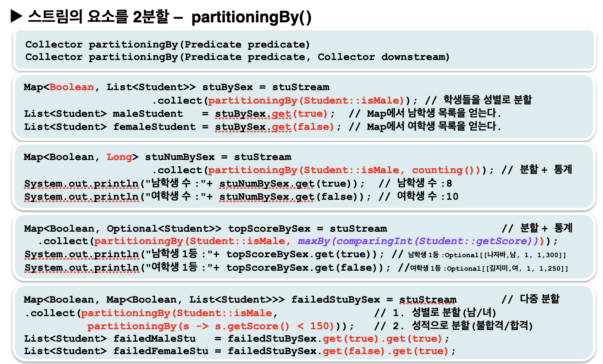Click the comment "// 2. 성적으로 분할(불합격/합격)"
Viewport: 603px width, 364px height.
tap(454, 326)
